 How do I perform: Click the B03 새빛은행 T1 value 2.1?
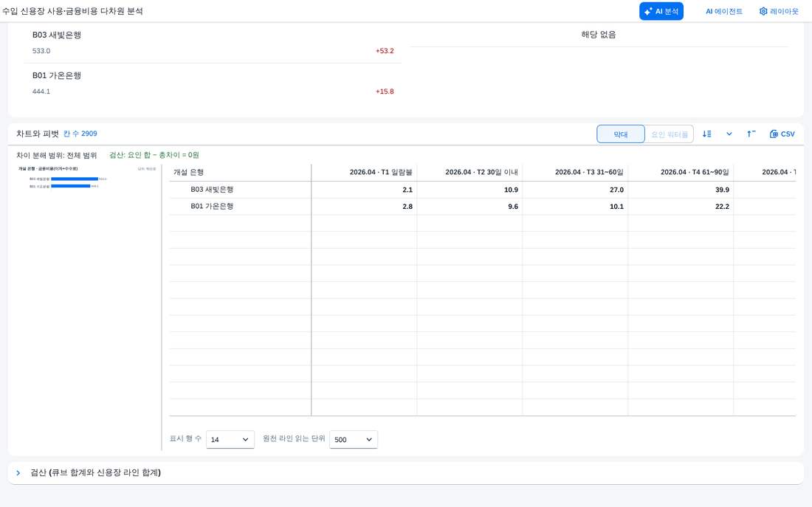click(x=407, y=190)
